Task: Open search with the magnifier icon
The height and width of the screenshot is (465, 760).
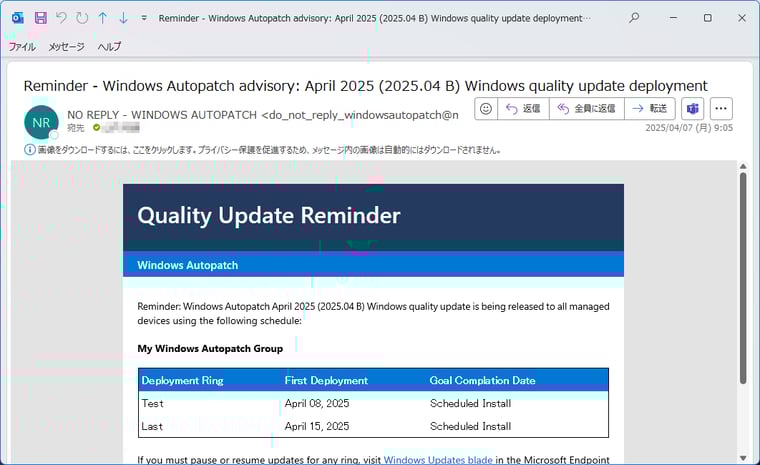Action: click(634, 18)
